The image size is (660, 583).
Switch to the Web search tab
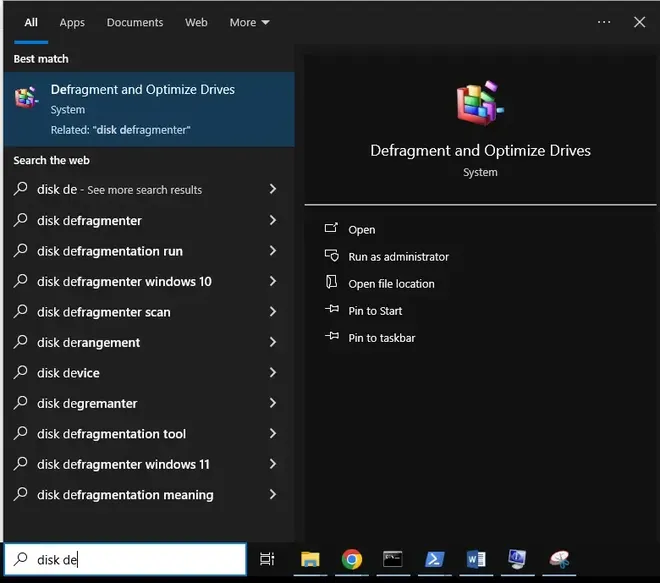click(x=196, y=22)
